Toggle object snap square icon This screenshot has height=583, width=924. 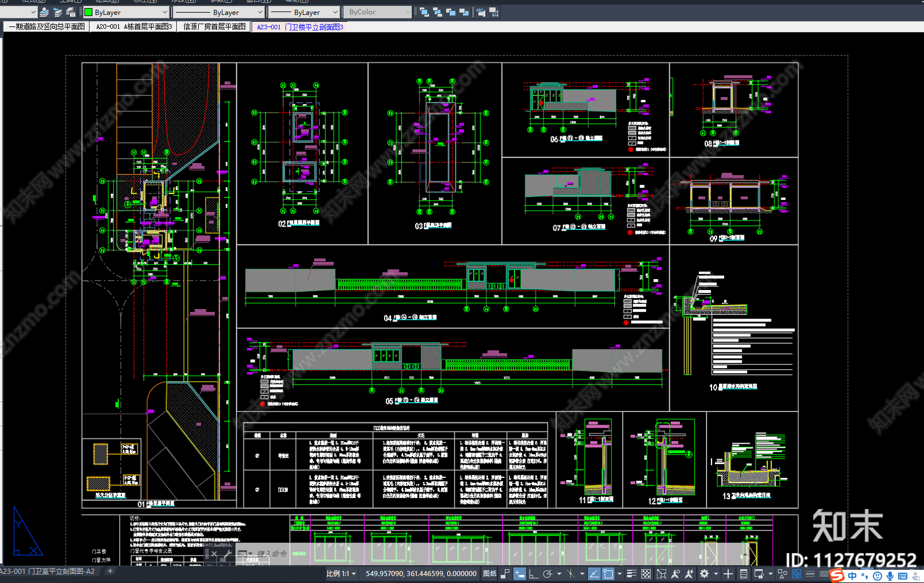pyautogui.click(x=608, y=574)
